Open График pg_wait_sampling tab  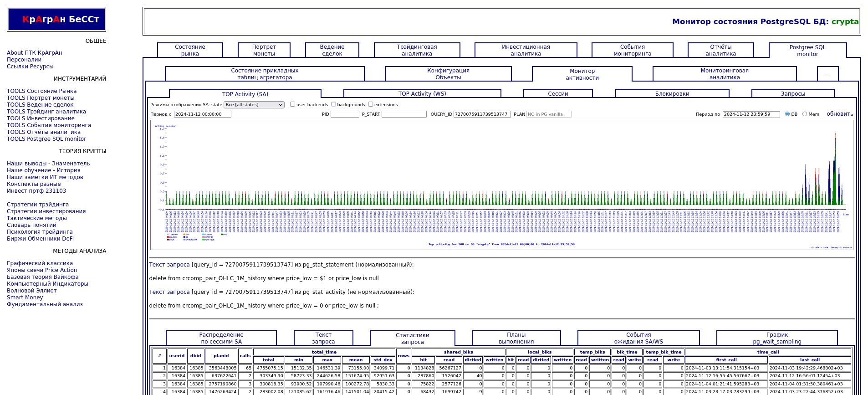point(776,338)
